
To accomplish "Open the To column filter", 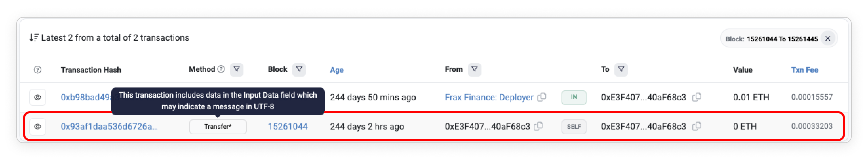I will coord(621,70).
